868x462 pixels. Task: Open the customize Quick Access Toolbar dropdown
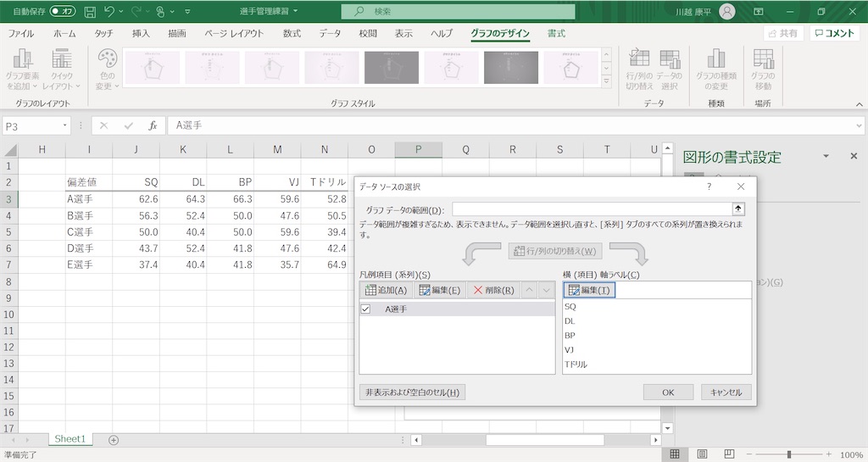click(187, 11)
